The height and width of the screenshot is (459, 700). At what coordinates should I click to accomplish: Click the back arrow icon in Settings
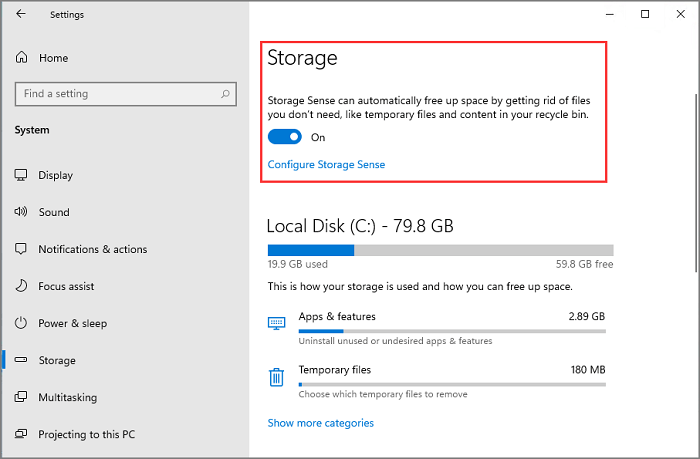tap(22, 15)
